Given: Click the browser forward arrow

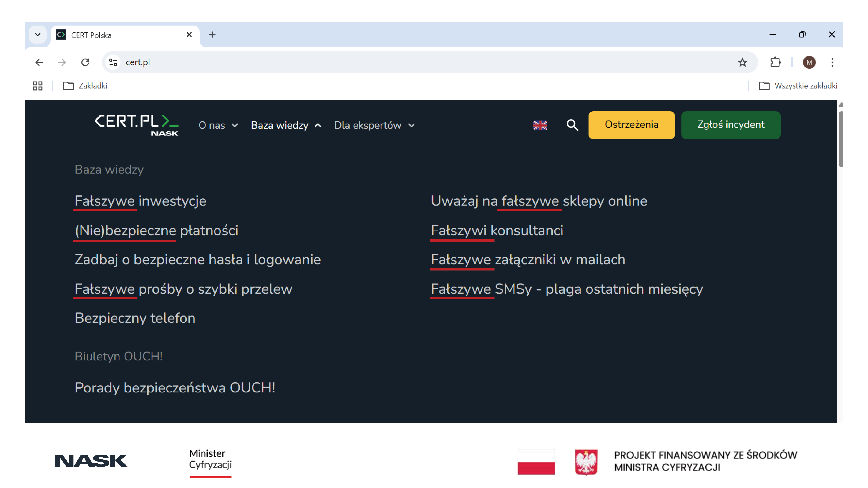Looking at the screenshot, I should 62,62.
